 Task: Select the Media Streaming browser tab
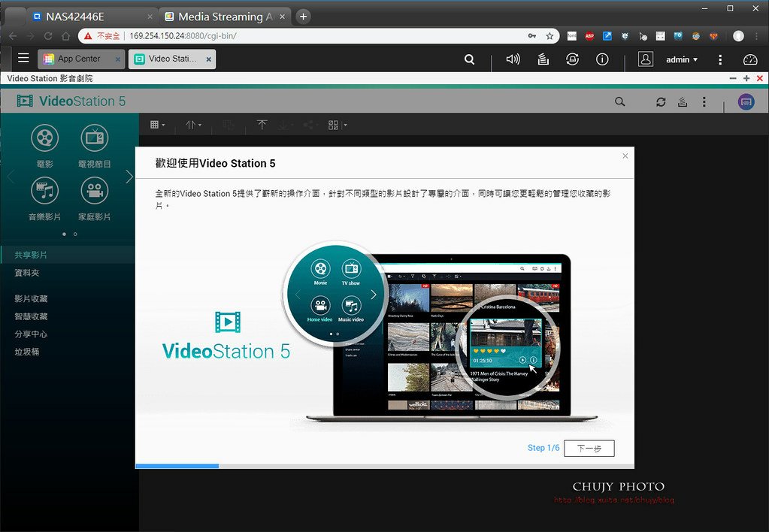pyautogui.click(x=225, y=17)
